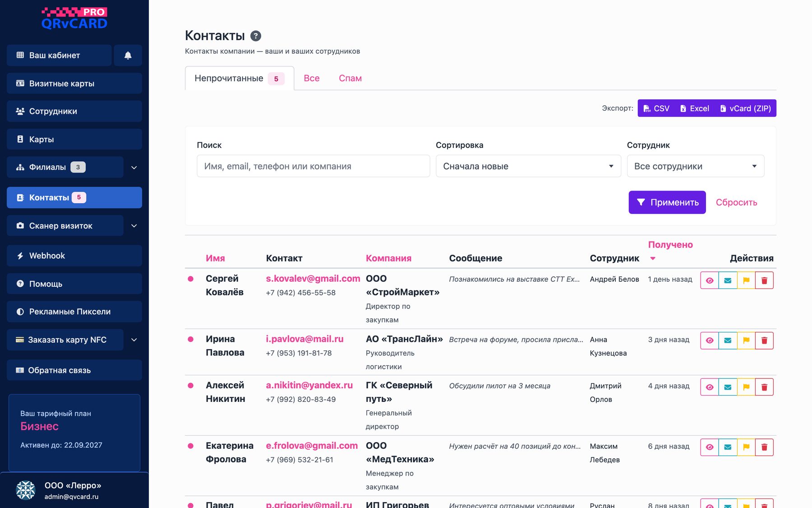
Task: Delete Сергей Ковалёв contact with trash icon
Action: (x=764, y=280)
